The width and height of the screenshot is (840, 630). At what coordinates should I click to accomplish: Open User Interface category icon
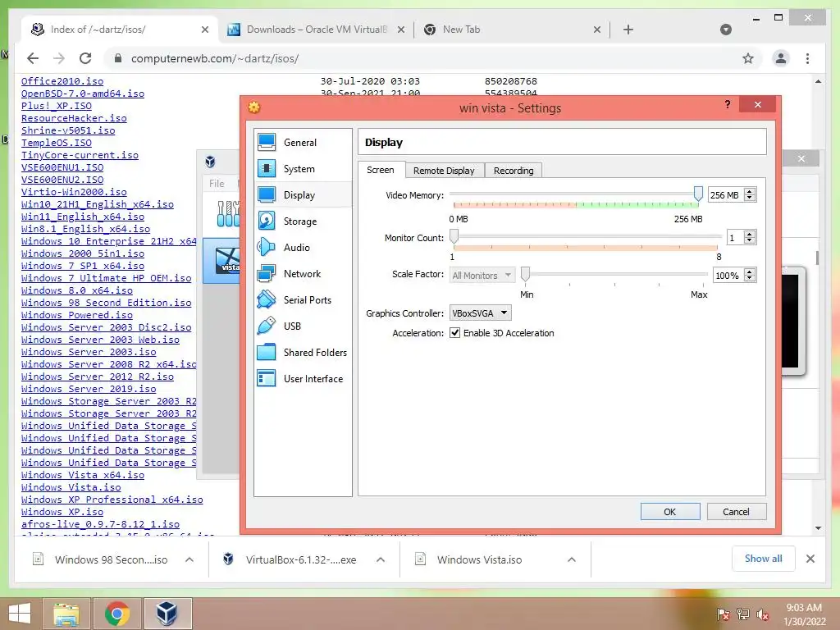(x=267, y=379)
